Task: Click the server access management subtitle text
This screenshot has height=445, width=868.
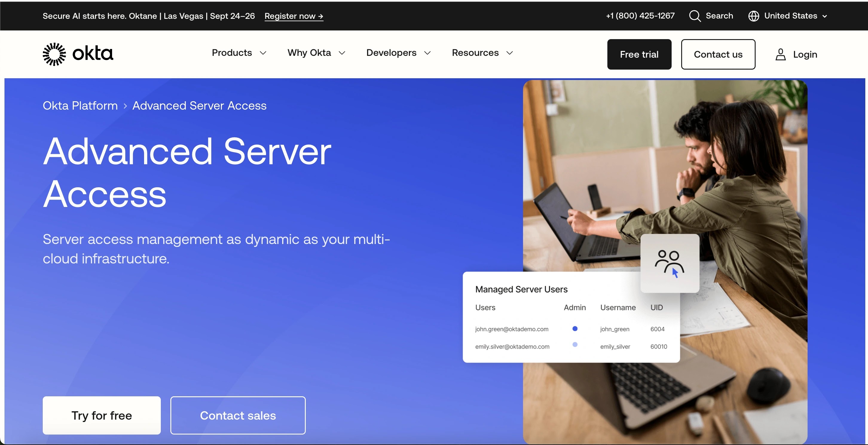Action: pos(216,249)
